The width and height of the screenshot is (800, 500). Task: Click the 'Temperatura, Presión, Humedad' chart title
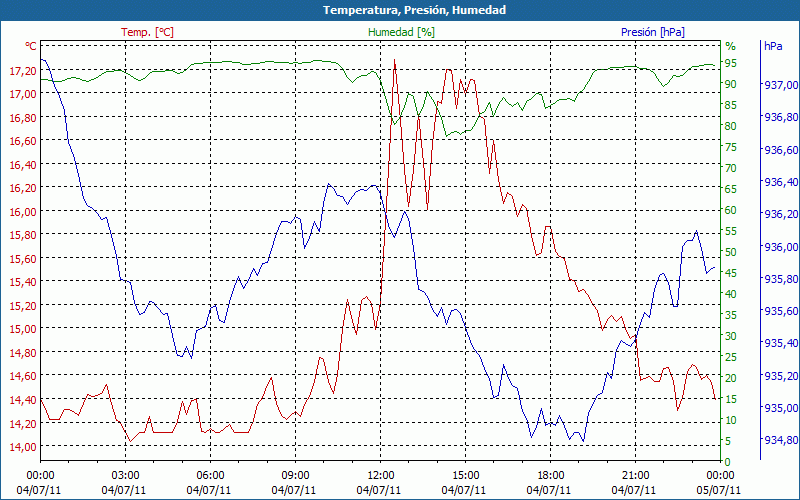[x=414, y=10]
